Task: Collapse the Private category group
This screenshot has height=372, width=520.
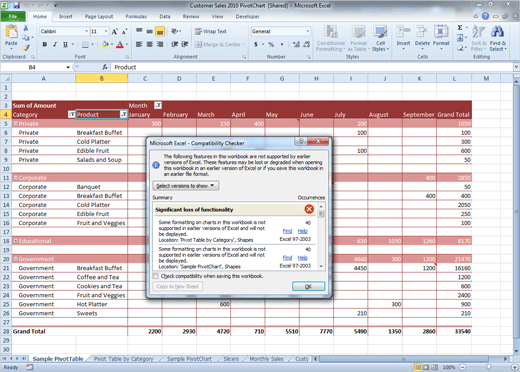Action: tap(15, 124)
